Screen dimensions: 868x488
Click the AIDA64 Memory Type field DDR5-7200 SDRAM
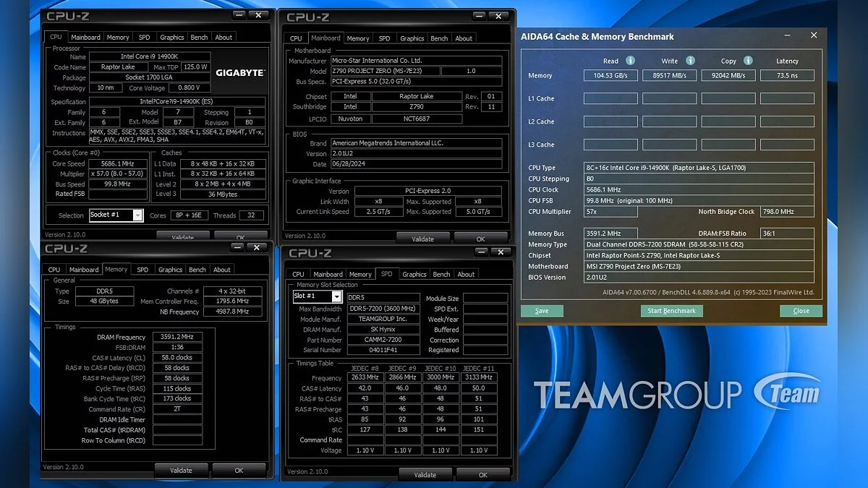(699, 244)
